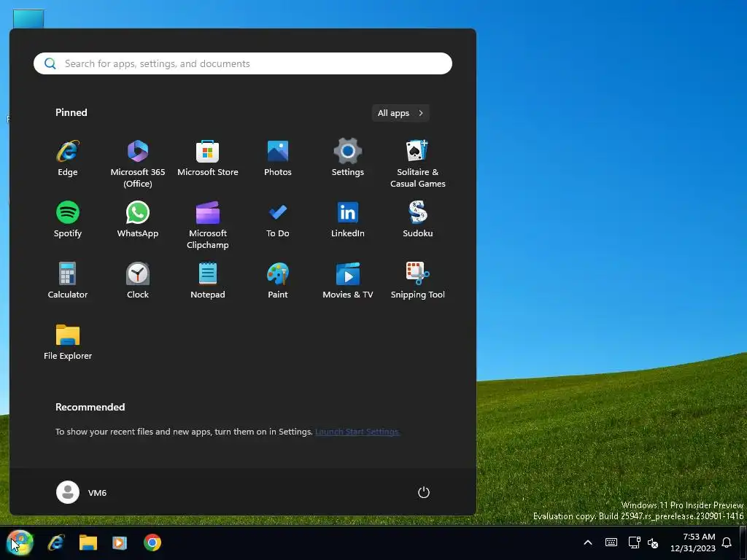The image size is (747, 560).
Task: Open the VM6 user account menu
Action: click(82, 492)
